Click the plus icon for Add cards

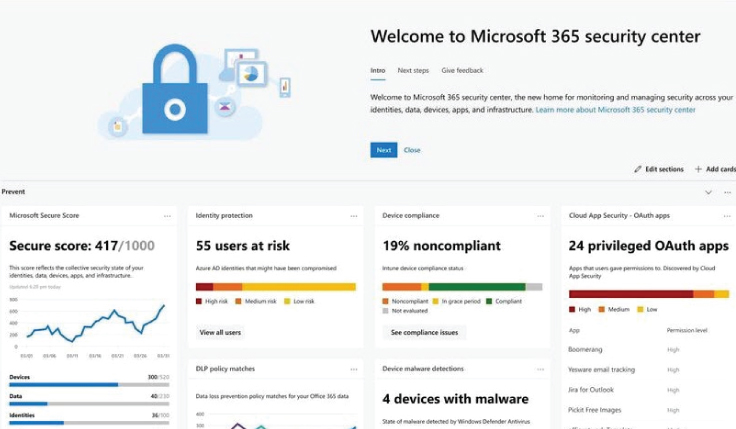coord(698,169)
